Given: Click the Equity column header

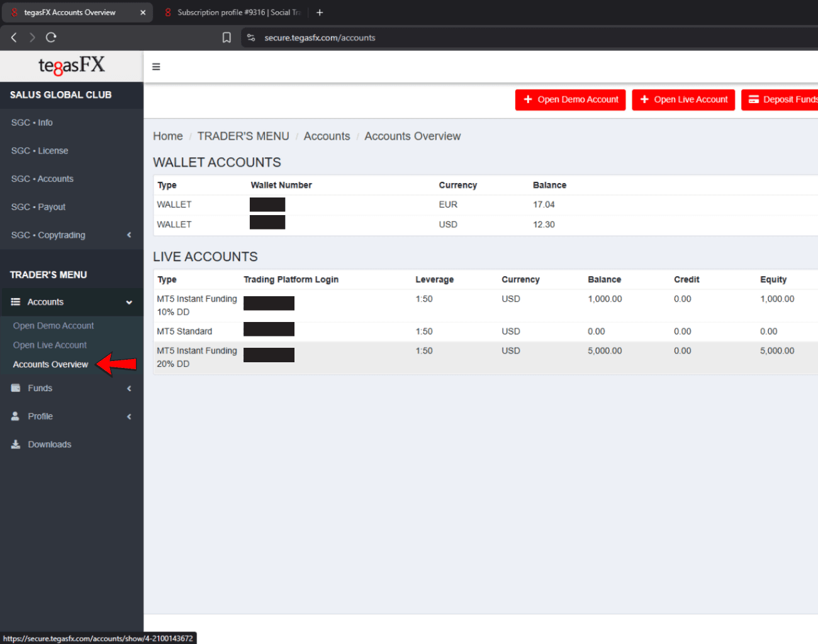Looking at the screenshot, I should [x=773, y=280].
